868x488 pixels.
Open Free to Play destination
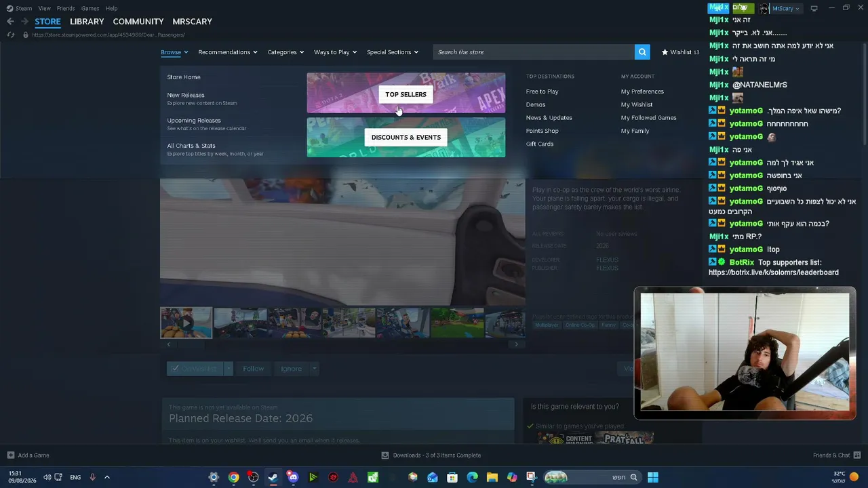(x=542, y=91)
